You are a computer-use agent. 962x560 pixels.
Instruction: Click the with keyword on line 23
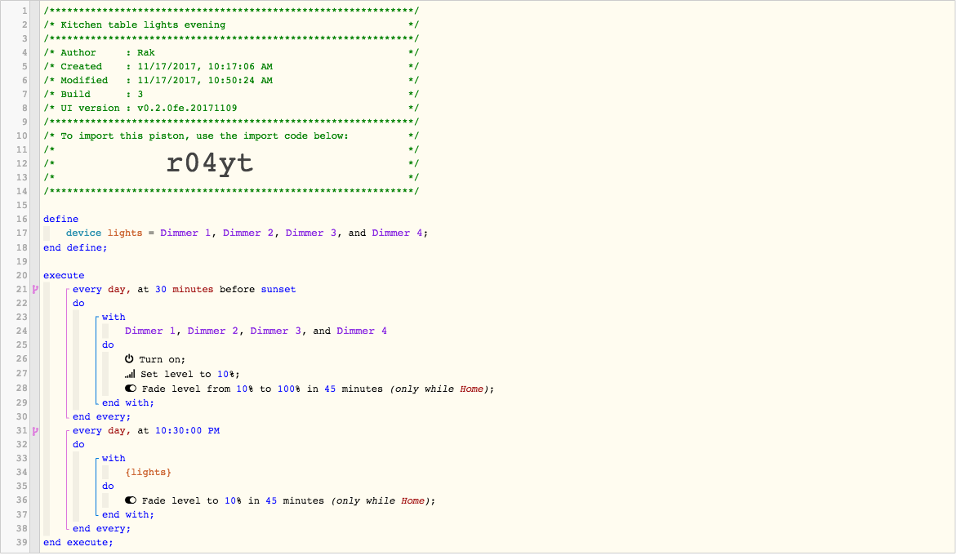pyautogui.click(x=114, y=317)
